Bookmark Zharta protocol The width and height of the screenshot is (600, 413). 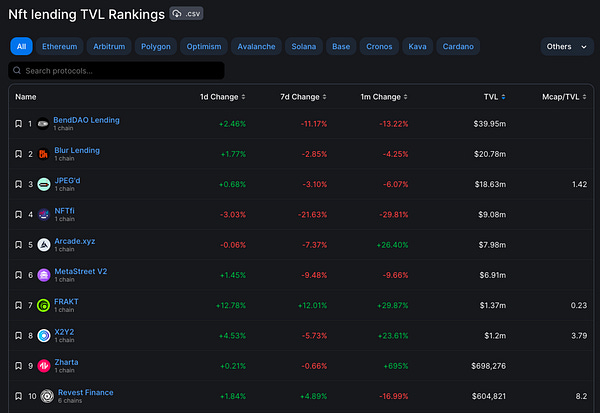tap(18, 366)
